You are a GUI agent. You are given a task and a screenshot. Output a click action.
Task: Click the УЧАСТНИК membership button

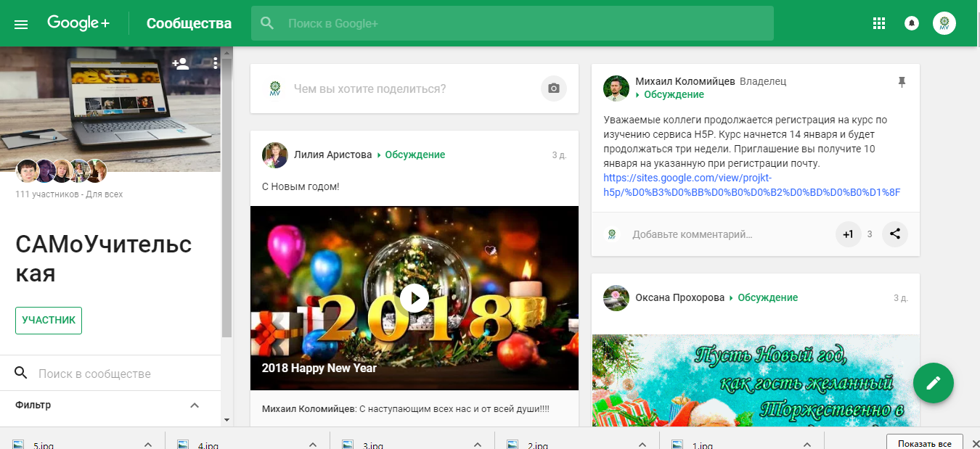click(49, 321)
